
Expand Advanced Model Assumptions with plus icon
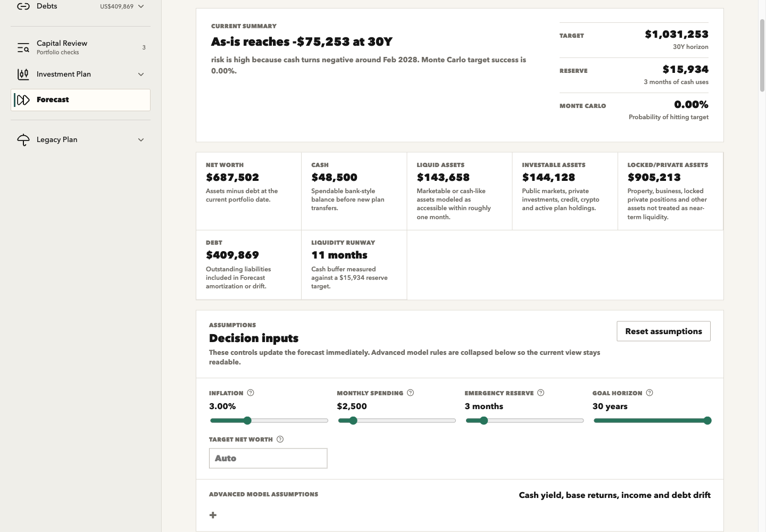tap(213, 515)
